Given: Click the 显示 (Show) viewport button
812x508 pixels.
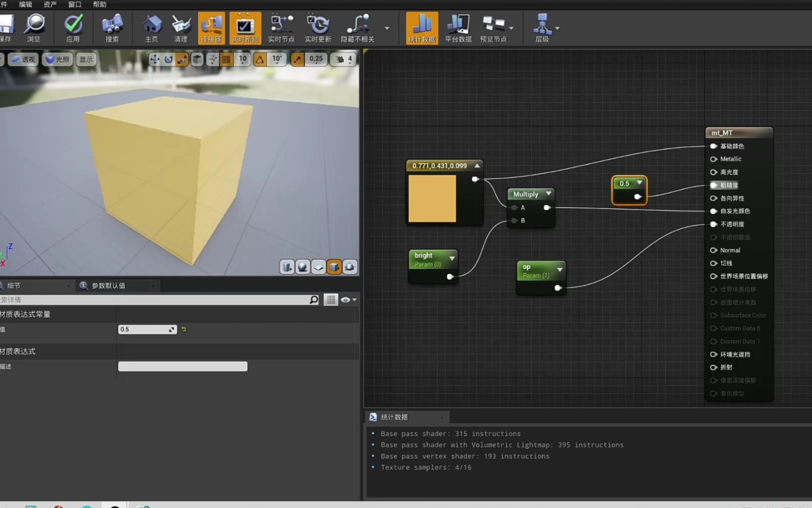Looking at the screenshot, I should click(x=86, y=59).
